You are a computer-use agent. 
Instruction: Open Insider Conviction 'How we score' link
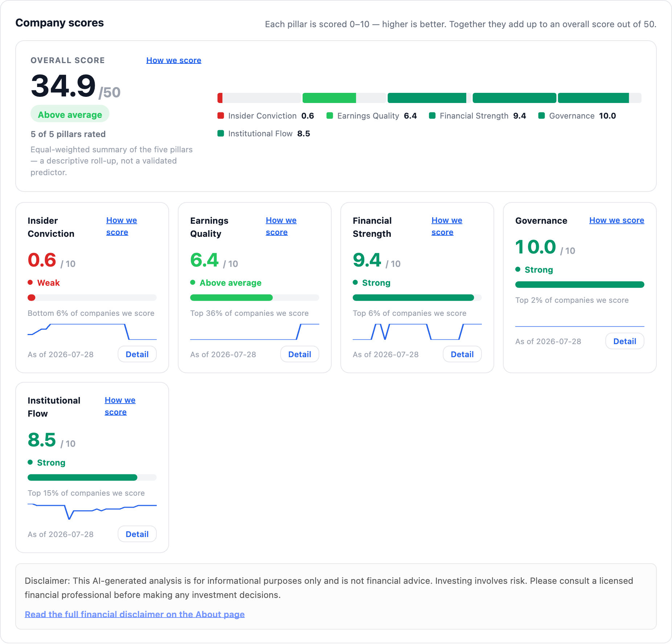coord(122,226)
